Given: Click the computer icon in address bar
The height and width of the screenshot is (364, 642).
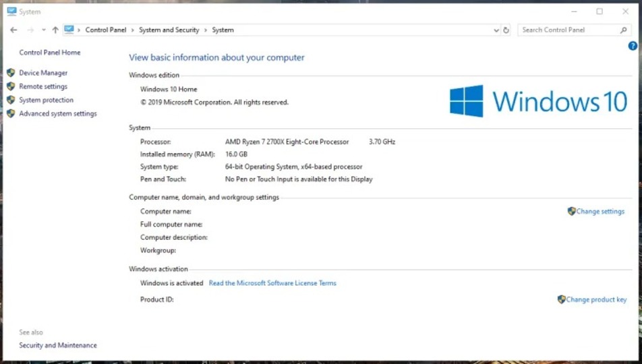Looking at the screenshot, I should coord(69,30).
